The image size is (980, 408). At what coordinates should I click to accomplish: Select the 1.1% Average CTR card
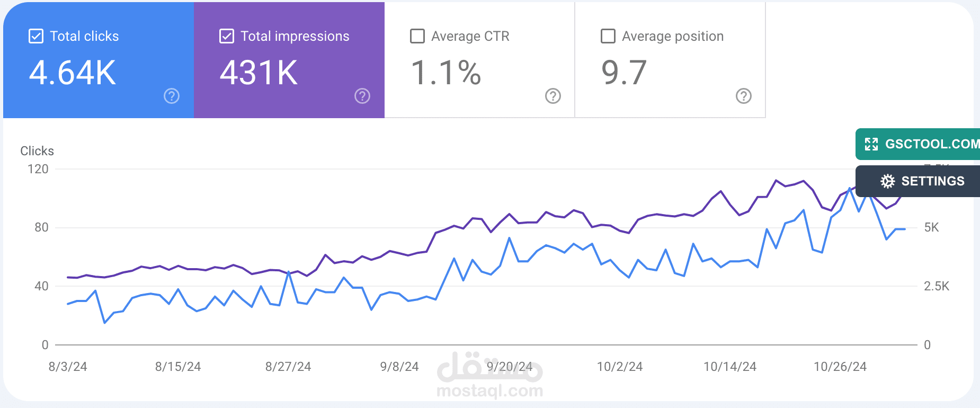(x=480, y=60)
